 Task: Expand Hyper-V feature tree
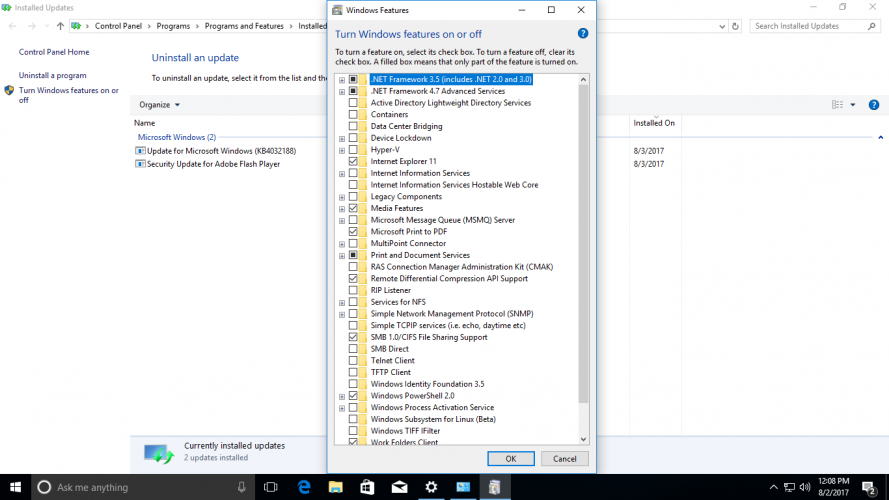click(342, 150)
